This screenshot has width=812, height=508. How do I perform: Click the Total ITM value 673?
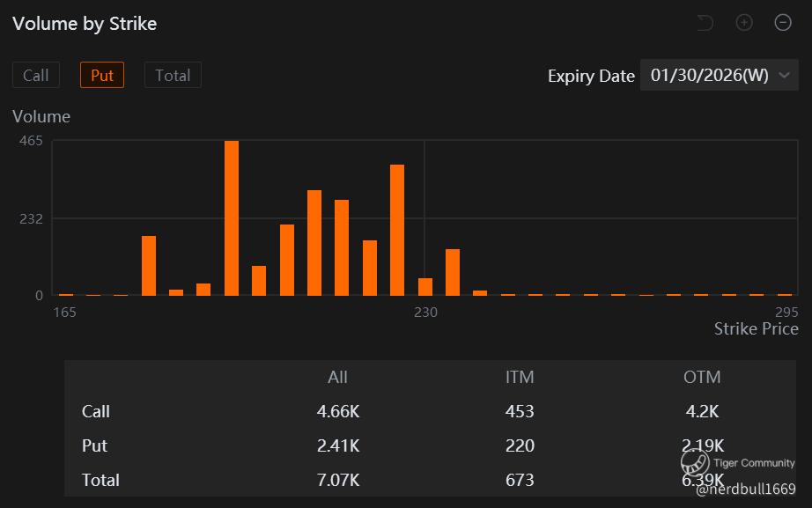(520, 480)
